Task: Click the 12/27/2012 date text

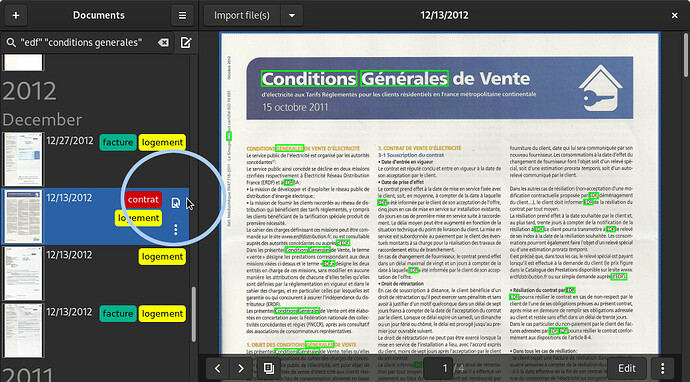Action: (70, 141)
